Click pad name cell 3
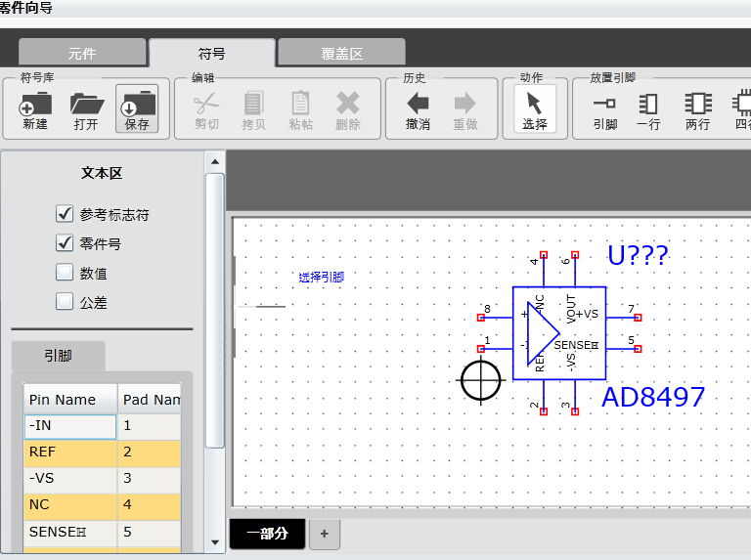Screen dimensions: 751x560 click(x=150, y=479)
